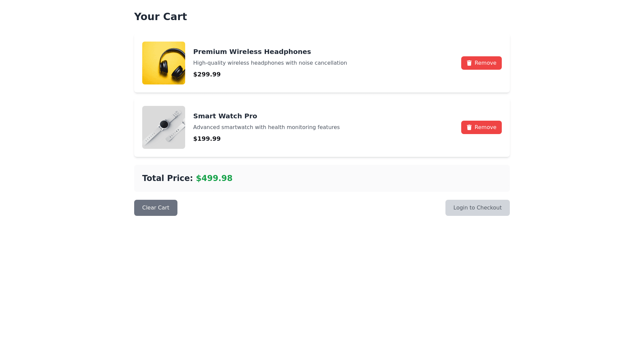The width and height of the screenshot is (644, 362).
Task: Remove Premium Wireless Headphones from the cart
Action: click(x=481, y=63)
